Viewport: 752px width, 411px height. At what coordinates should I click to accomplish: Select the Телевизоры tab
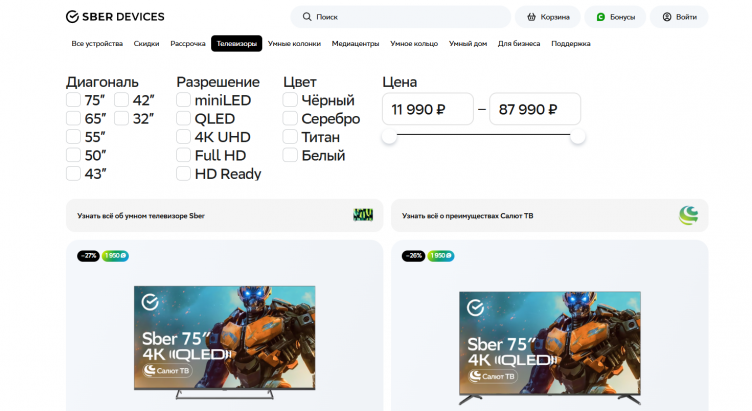(236, 44)
